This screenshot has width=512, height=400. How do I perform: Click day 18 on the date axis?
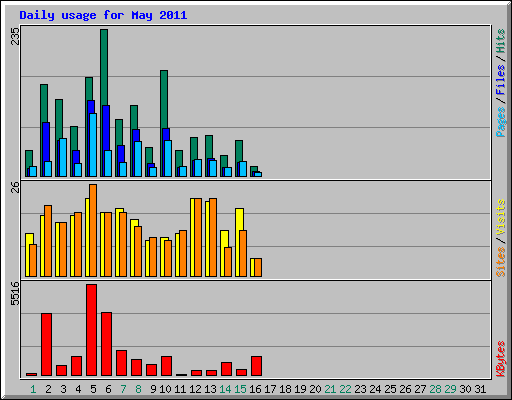[285, 389]
